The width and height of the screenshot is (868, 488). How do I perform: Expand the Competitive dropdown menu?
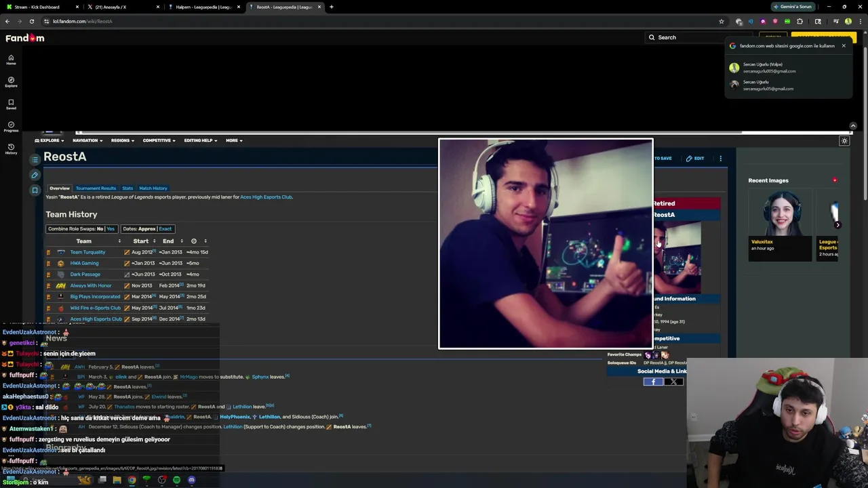coord(159,140)
